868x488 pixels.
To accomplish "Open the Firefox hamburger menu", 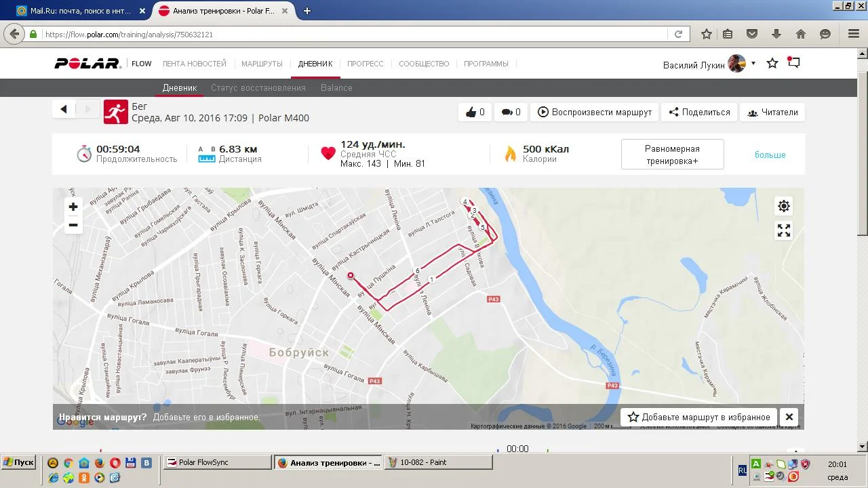I will 854,34.
